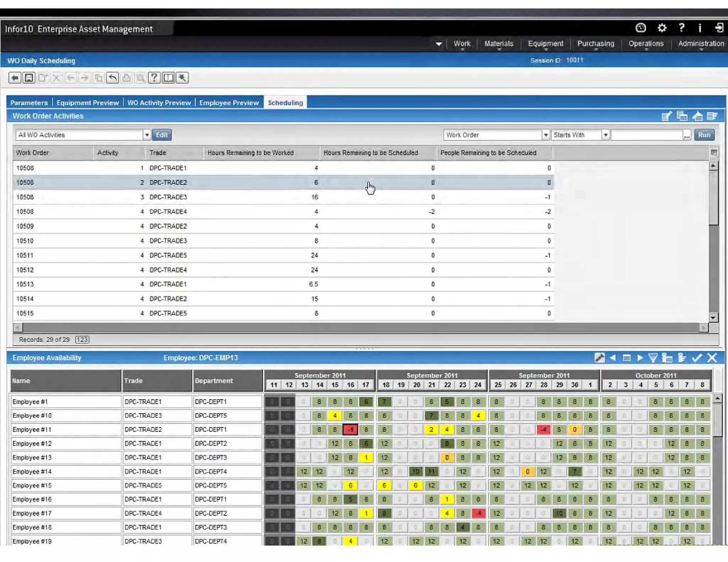The height and width of the screenshot is (562, 728).
Task: Click the Save record toolbar icon
Action: pyautogui.click(x=29, y=78)
